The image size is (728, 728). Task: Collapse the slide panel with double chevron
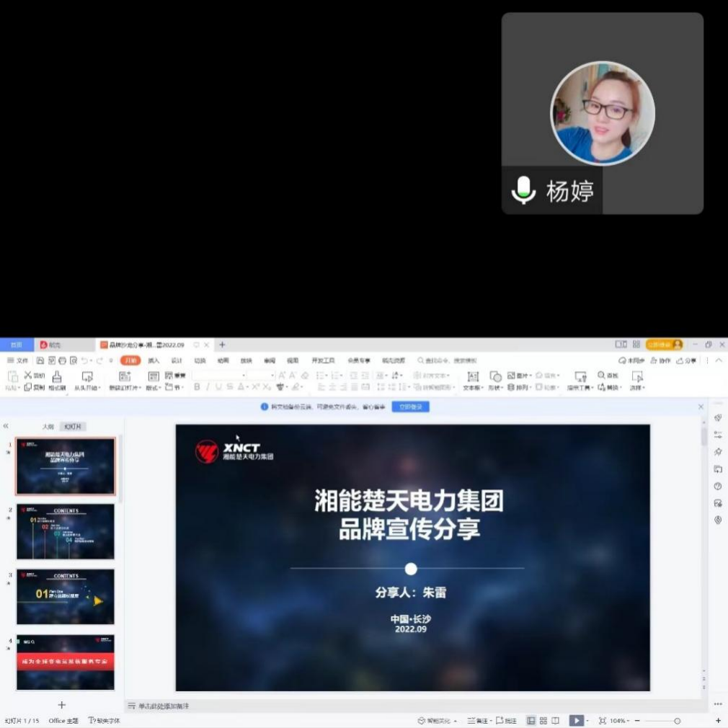click(6, 427)
